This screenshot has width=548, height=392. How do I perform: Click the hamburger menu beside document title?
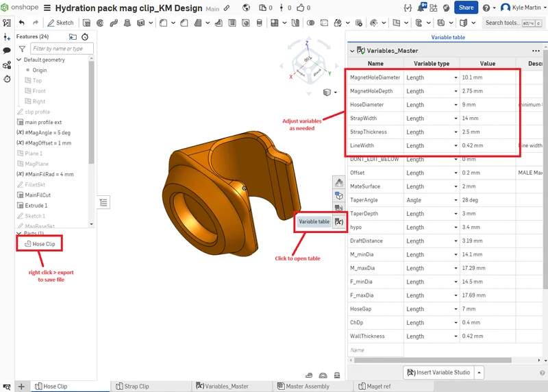47,8
